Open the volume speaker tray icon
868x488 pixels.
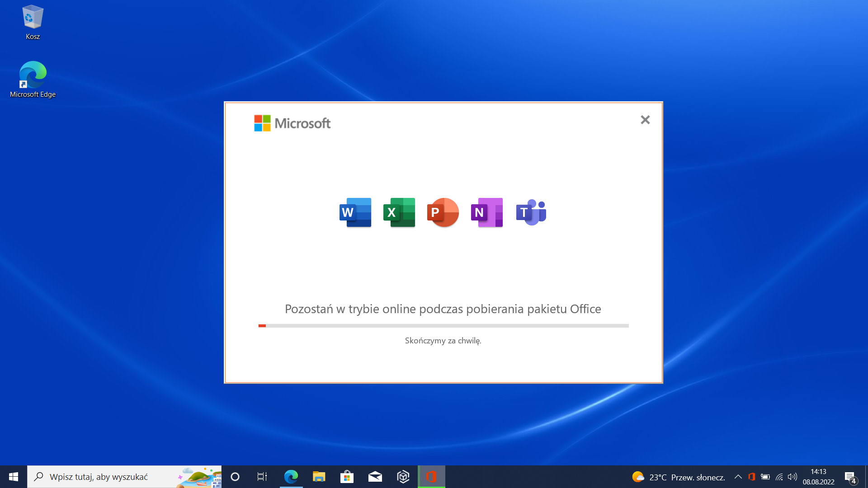click(x=793, y=477)
